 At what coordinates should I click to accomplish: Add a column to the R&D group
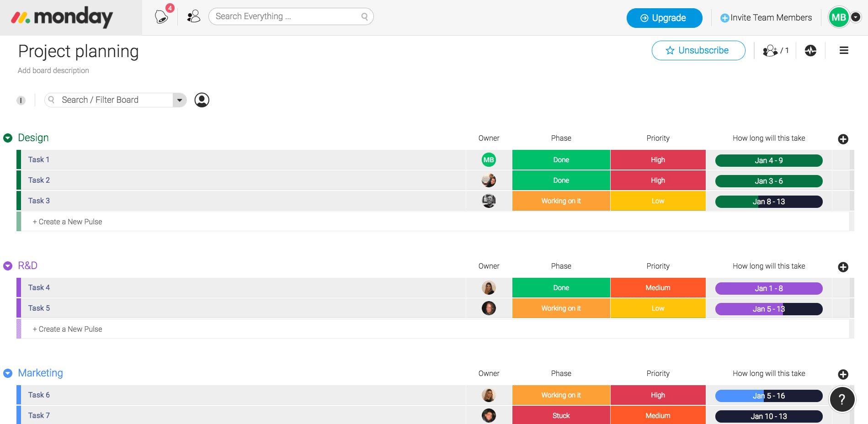tap(843, 267)
